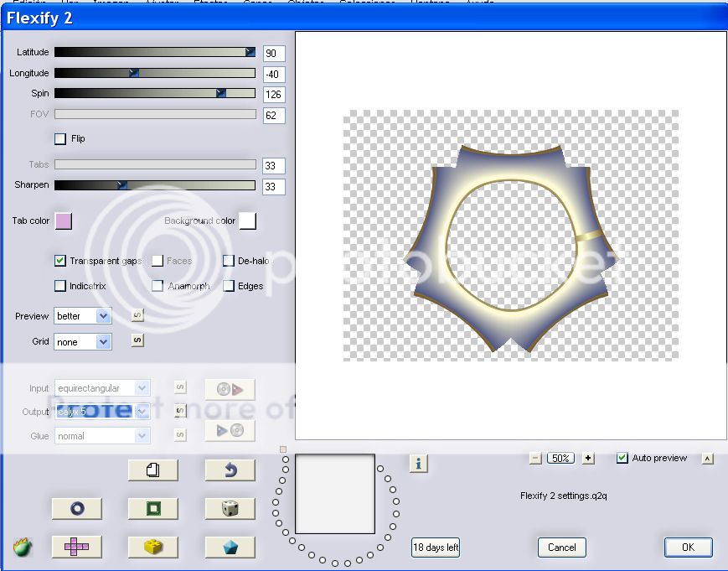Click the yellow brick icon button
Image resolution: width=728 pixels, height=571 pixels.
pos(152,547)
